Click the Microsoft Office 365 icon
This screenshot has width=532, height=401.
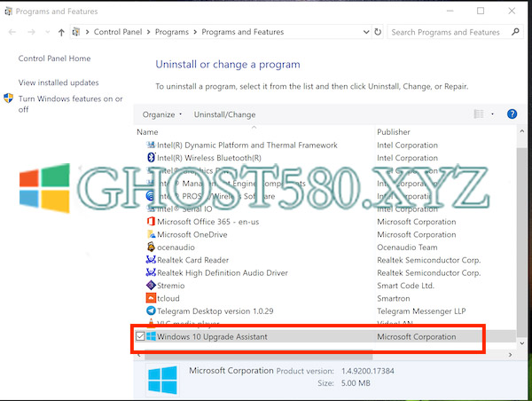[x=151, y=222]
